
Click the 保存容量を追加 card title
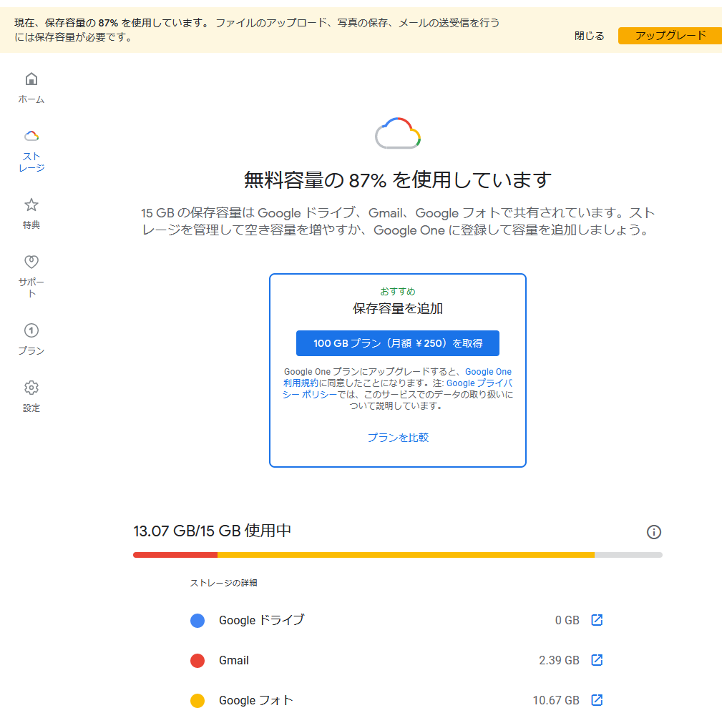pyautogui.click(x=398, y=308)
